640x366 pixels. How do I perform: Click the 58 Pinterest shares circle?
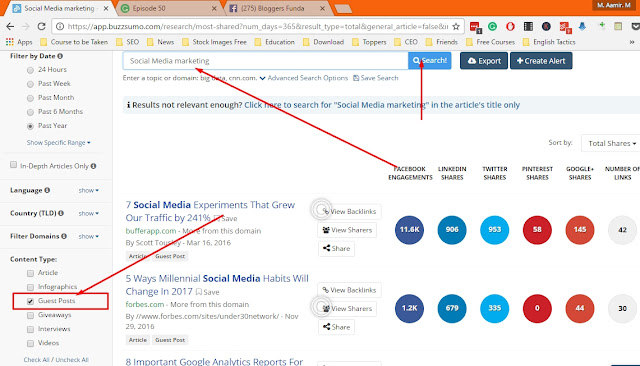(x=537, y=230)
